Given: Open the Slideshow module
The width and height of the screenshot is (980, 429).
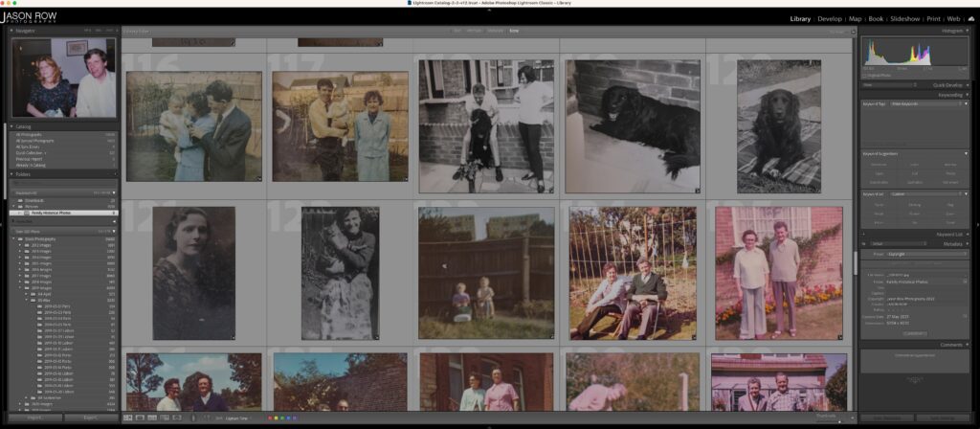Looking at the screenshot, I should click(905, 19).
